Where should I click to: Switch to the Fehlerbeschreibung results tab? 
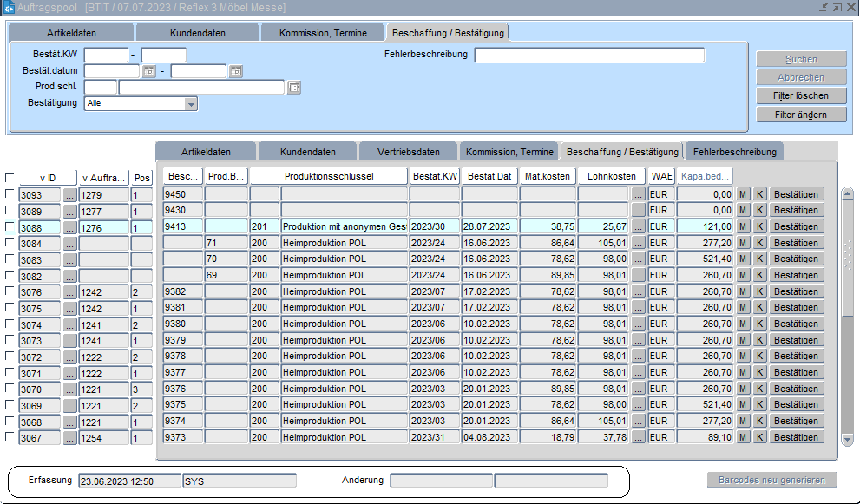734,152
